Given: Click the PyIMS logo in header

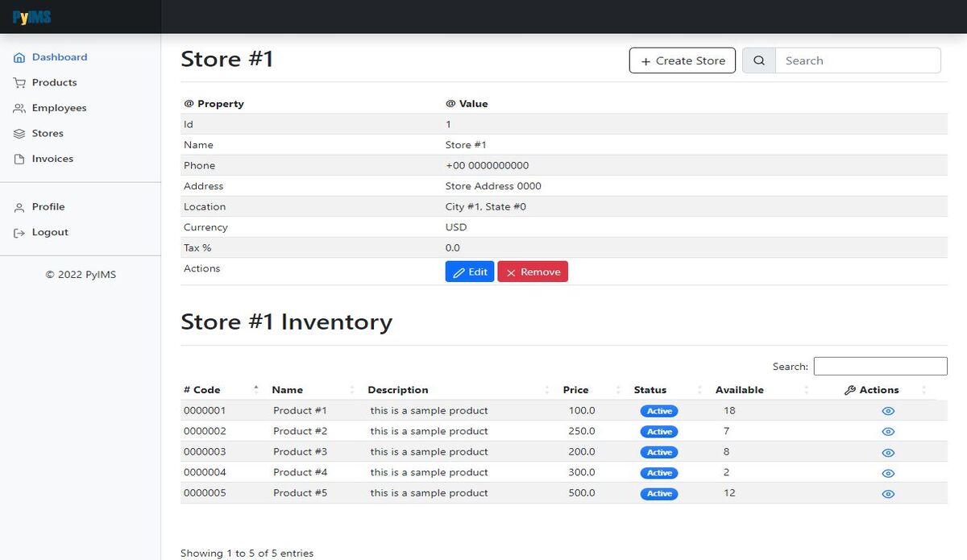Looking at the screenshot, I should point(32,17).
